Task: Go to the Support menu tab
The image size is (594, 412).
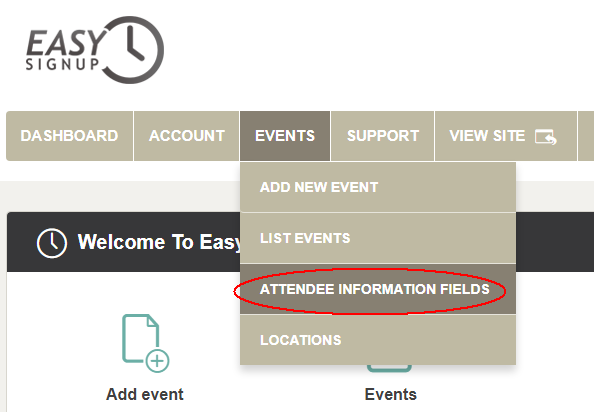Action: 383,136
